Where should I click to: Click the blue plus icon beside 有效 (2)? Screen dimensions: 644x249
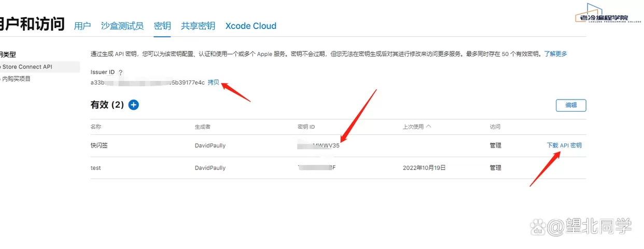point(133,105)
